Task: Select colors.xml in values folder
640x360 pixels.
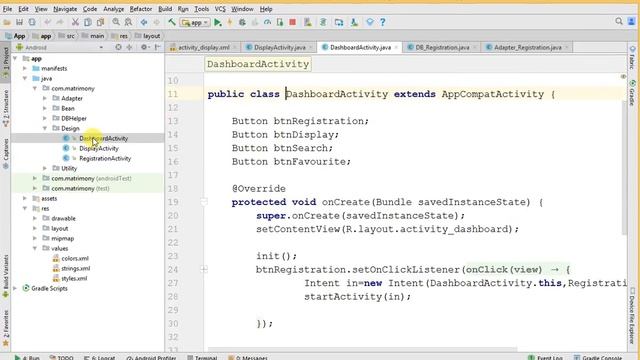Action: click(75, 258)
